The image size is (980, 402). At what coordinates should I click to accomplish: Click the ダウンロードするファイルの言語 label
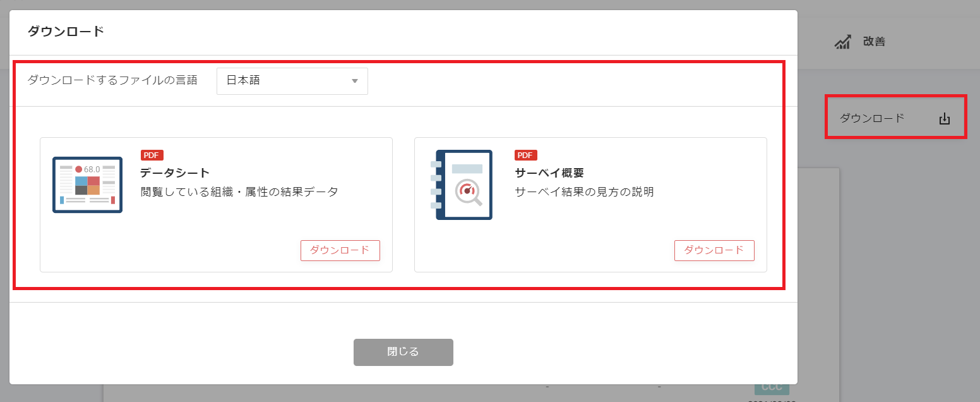(112, 80)
